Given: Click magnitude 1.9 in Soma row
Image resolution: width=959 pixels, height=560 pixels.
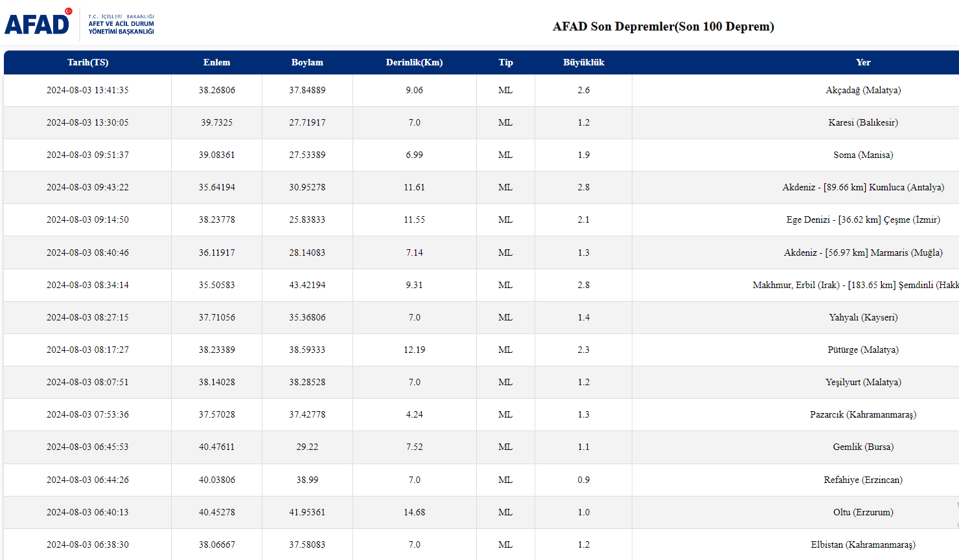Looking at the screenshot, I should tap(583, 155).
